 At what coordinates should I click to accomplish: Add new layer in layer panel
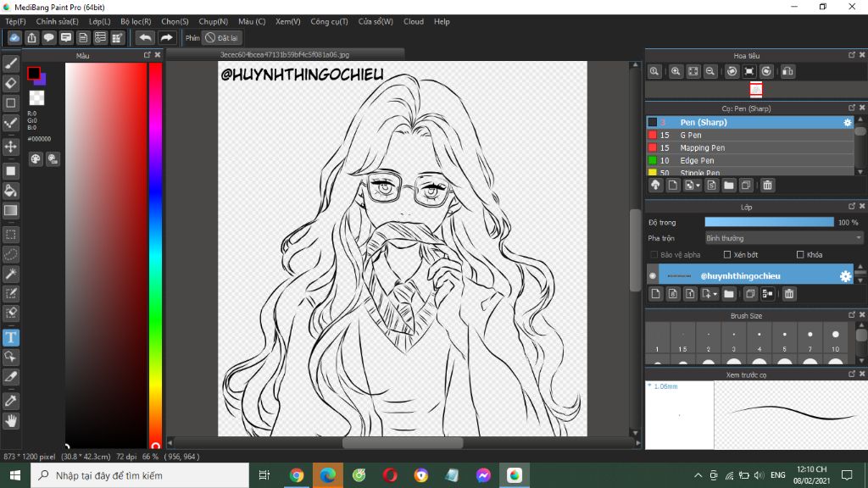click(x=655, y=294)
